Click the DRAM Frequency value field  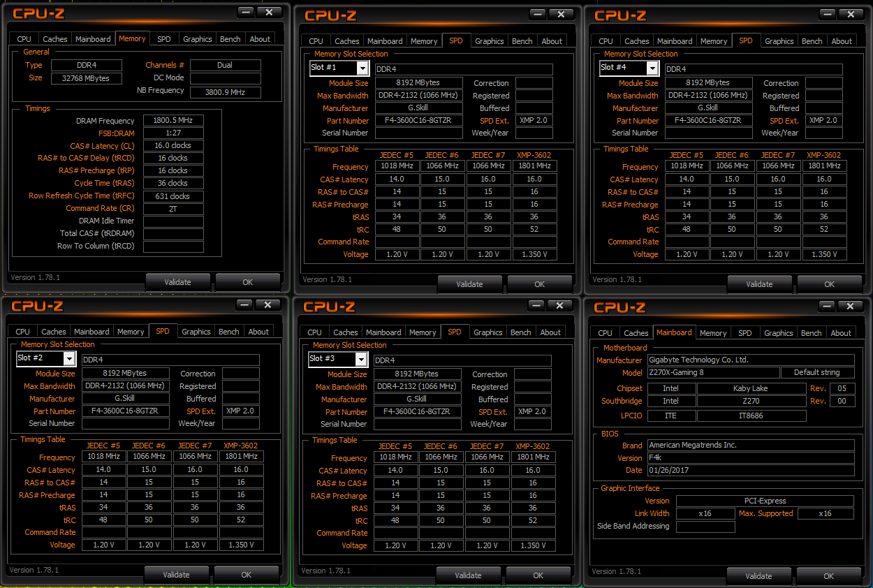click(173, 121)
